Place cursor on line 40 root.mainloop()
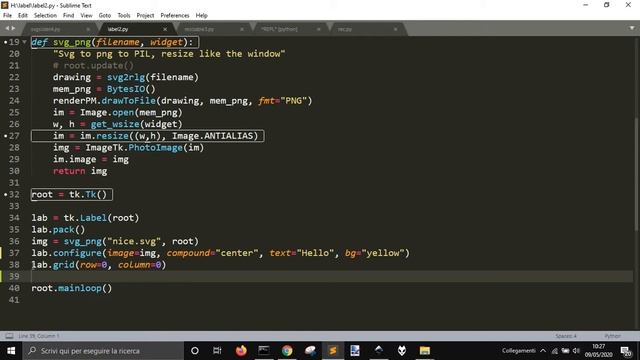Viewport: 640px width, 360px height. pyautogui.click(x=71, y=288)
